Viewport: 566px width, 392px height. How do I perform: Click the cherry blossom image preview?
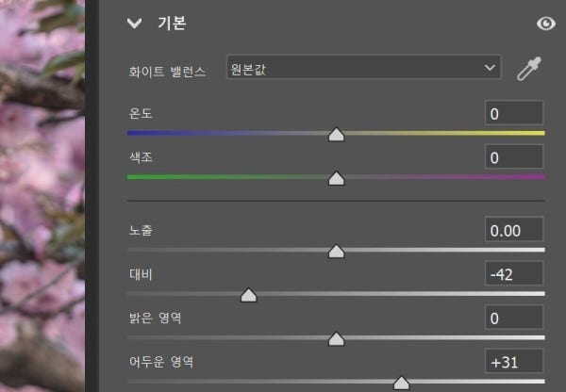click(42, 188)
